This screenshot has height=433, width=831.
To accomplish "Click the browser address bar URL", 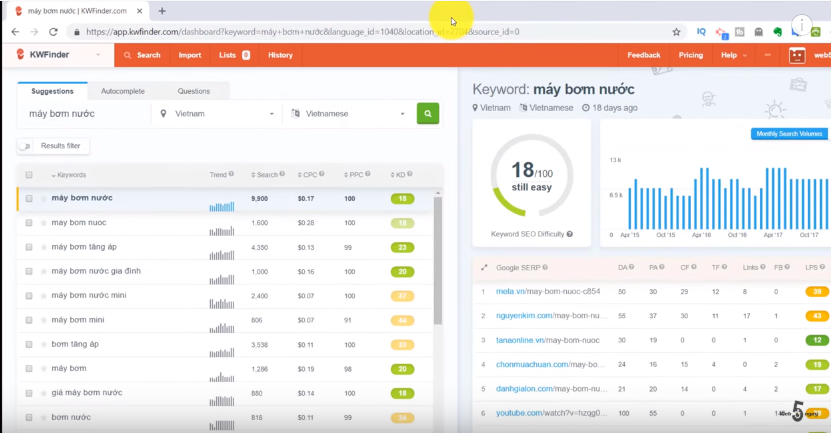I will tap(303, 32).
